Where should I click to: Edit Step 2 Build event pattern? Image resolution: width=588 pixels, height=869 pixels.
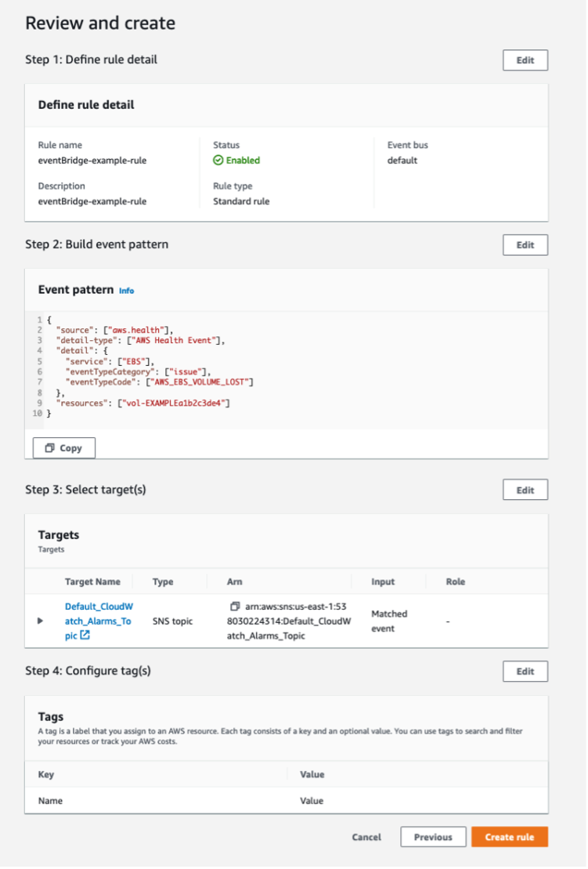click(526, 244)
